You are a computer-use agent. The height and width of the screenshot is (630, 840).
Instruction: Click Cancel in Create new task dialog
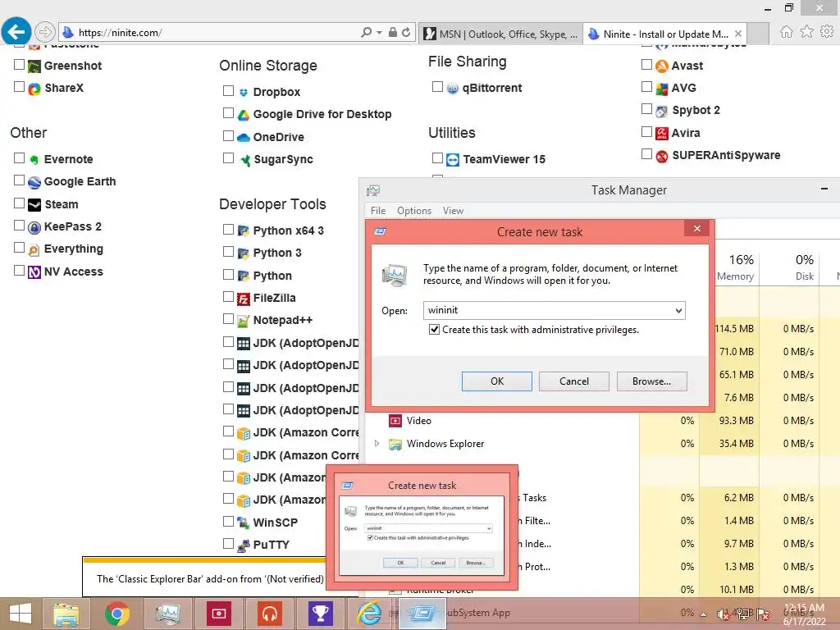(573, 381)
